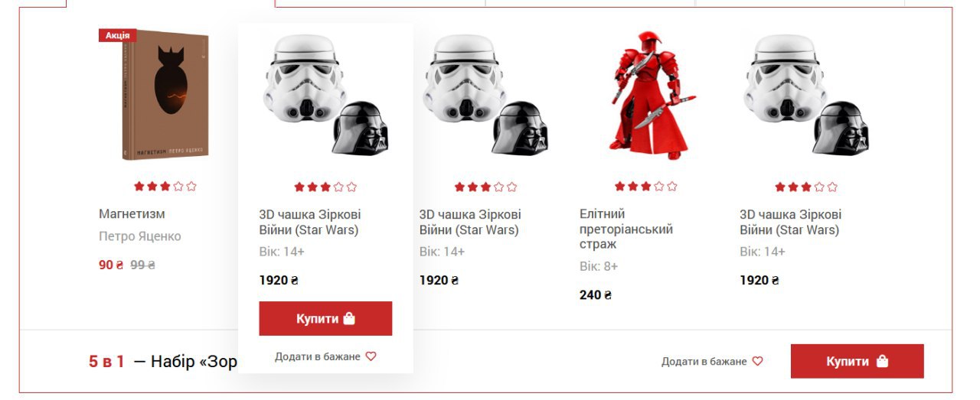Viewport: 980px width, 400px height.
Task: Click the bag icon in the bottom-right Купити button
Action: pos(882,362)
